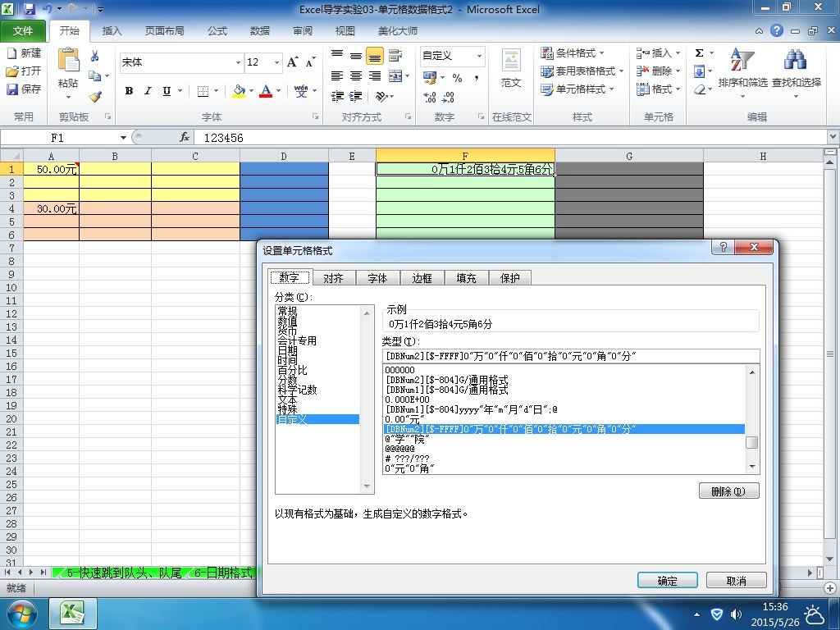
Task: Open the 文件 File tab
Action: coord(22,31)
